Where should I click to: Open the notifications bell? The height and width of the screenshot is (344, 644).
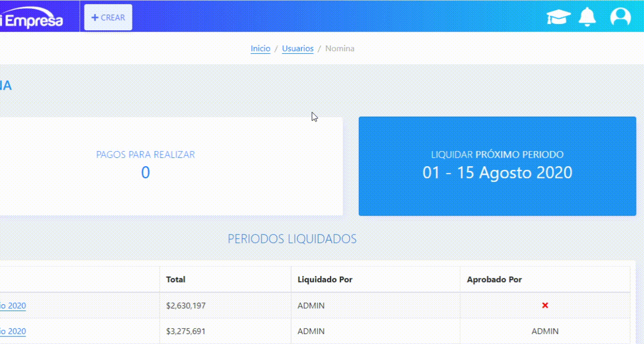[587, 17]
